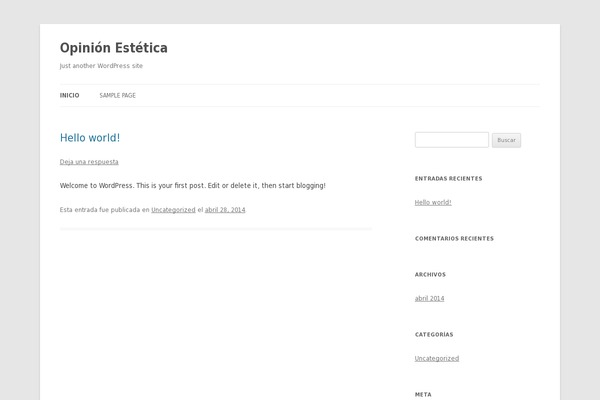Select the Meta heading text
This screenshot has width=600, height=400.
pyautogui.click(x=423, y=395)
